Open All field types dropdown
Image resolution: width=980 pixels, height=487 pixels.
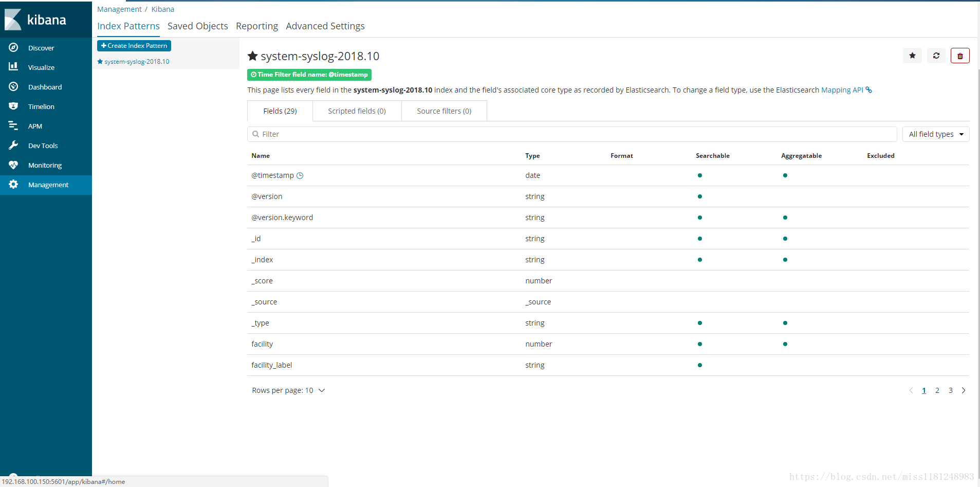[936, 134]
